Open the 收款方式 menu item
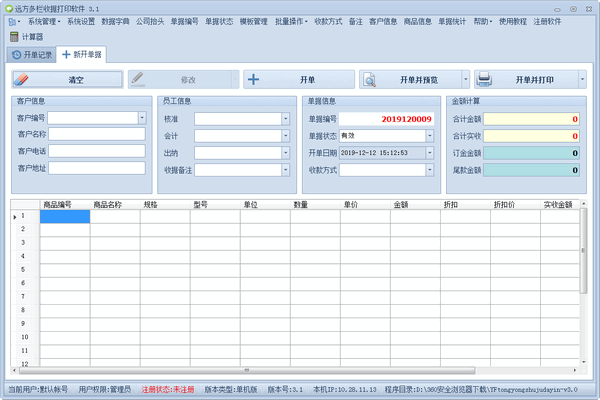The height and width of the screenshot is (400, 600). pos(328,21)
